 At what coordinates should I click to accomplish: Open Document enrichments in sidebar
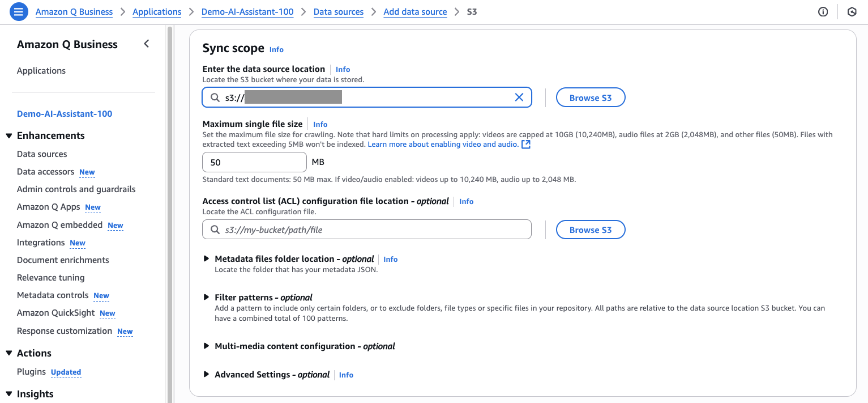tap(63, 260)
